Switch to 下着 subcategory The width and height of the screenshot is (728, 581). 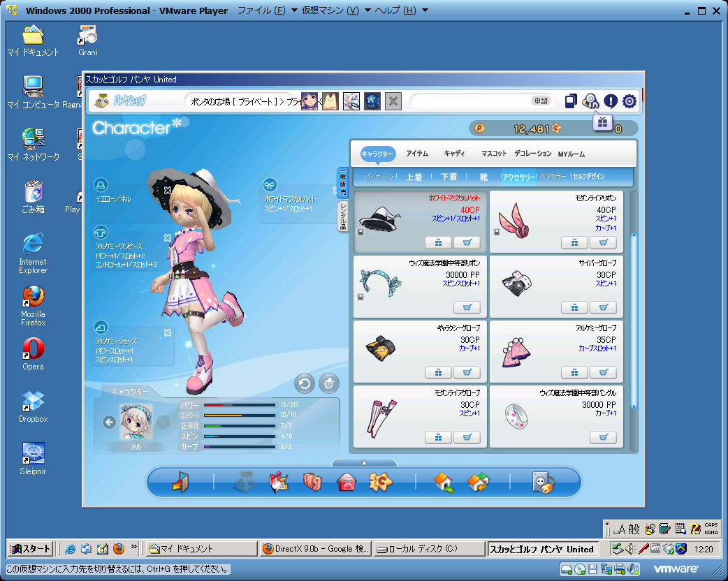pyautogui.click(x=449, y=177)
